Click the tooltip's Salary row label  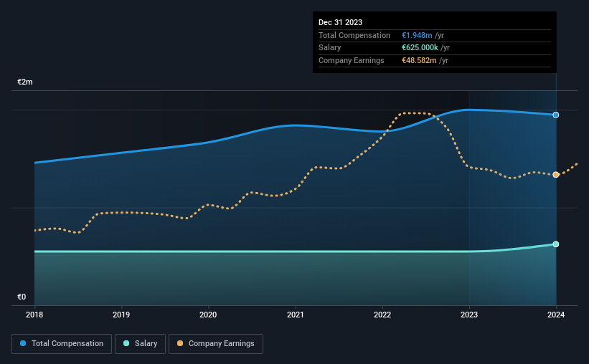(x=330, y=48)
